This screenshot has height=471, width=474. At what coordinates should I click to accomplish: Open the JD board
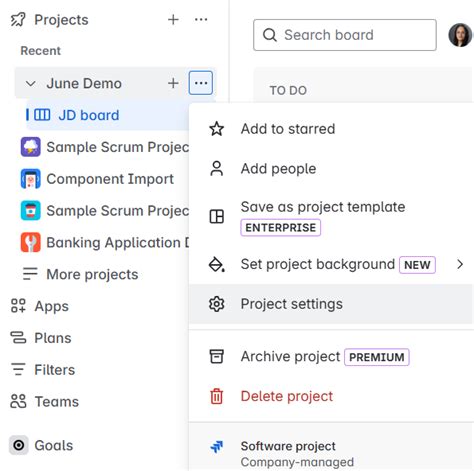tap(89, 115)
